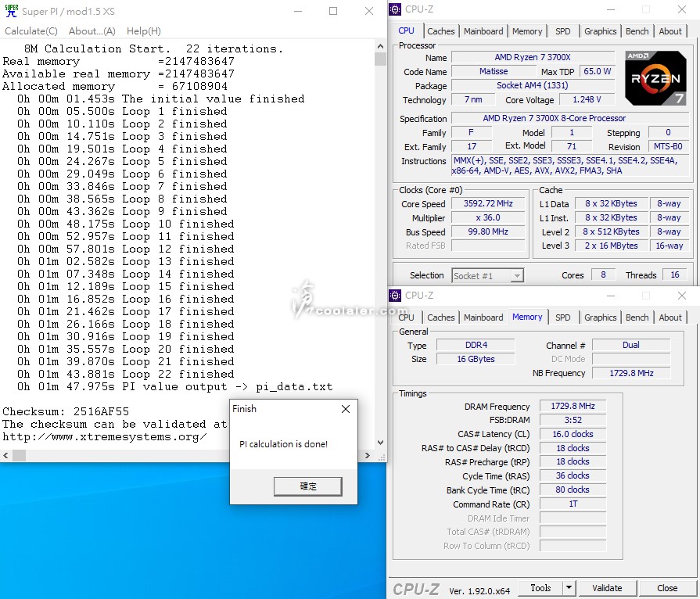Image resolution: width=700 pixels, height=599 pixels.
Task: Select SPD tab in lower CPU-Z window
Action: coord(563,317)
